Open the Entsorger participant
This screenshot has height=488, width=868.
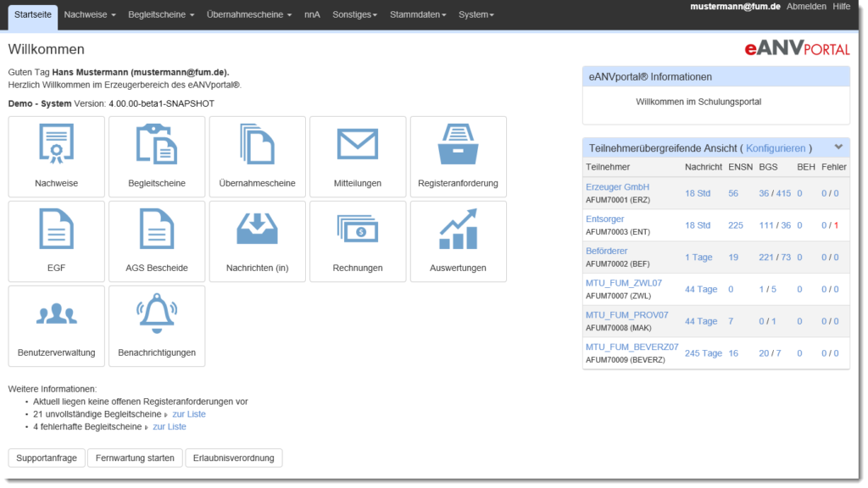[x=604, y=219]
